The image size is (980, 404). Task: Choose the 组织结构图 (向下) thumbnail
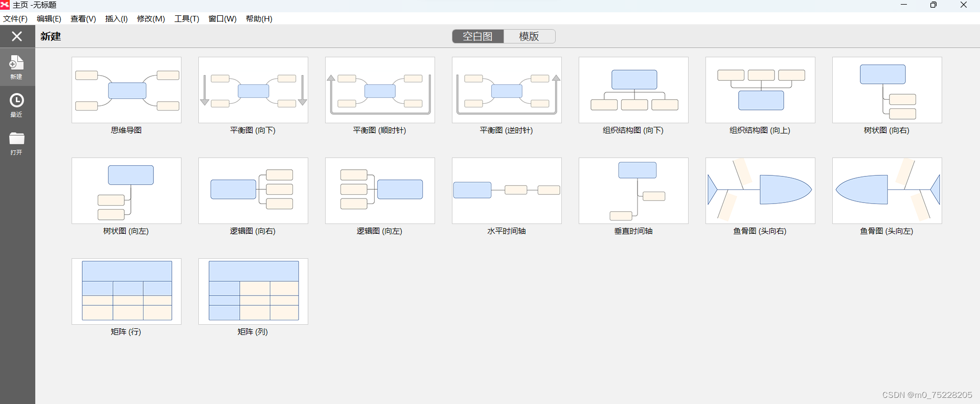point(633,90)
